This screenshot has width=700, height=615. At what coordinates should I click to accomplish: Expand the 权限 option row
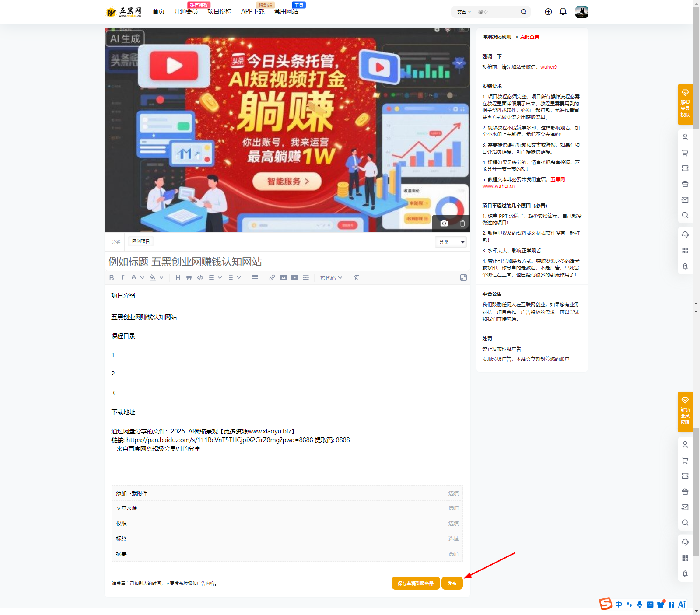coord(287,524)
